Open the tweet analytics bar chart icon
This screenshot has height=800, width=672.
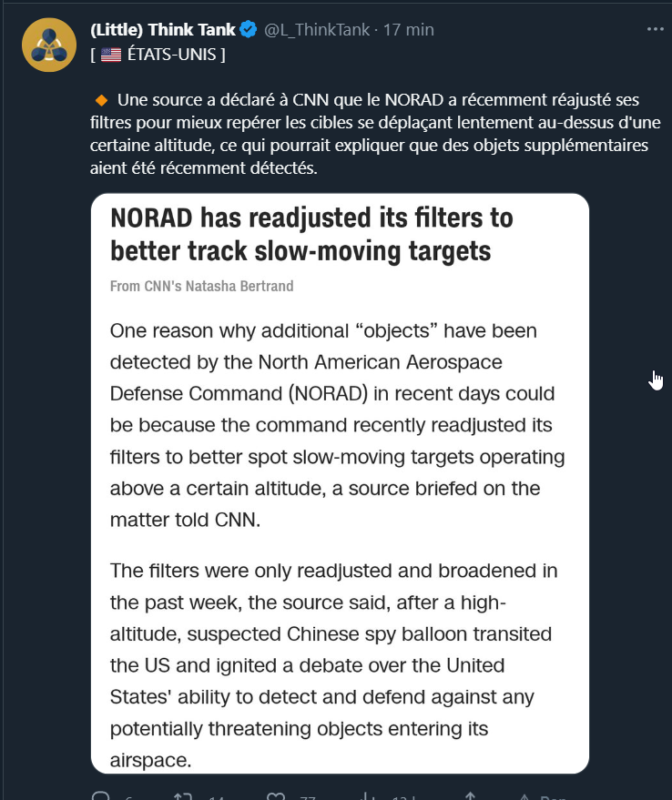pos(366,796)
